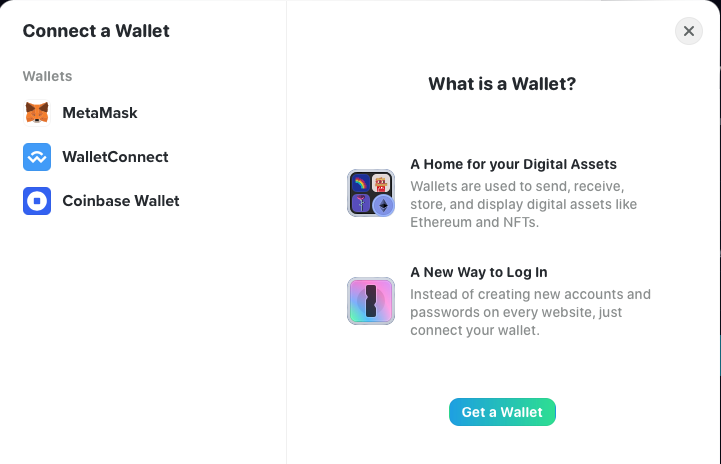Click A Home for your Digital Assets heading

[513, 164]
